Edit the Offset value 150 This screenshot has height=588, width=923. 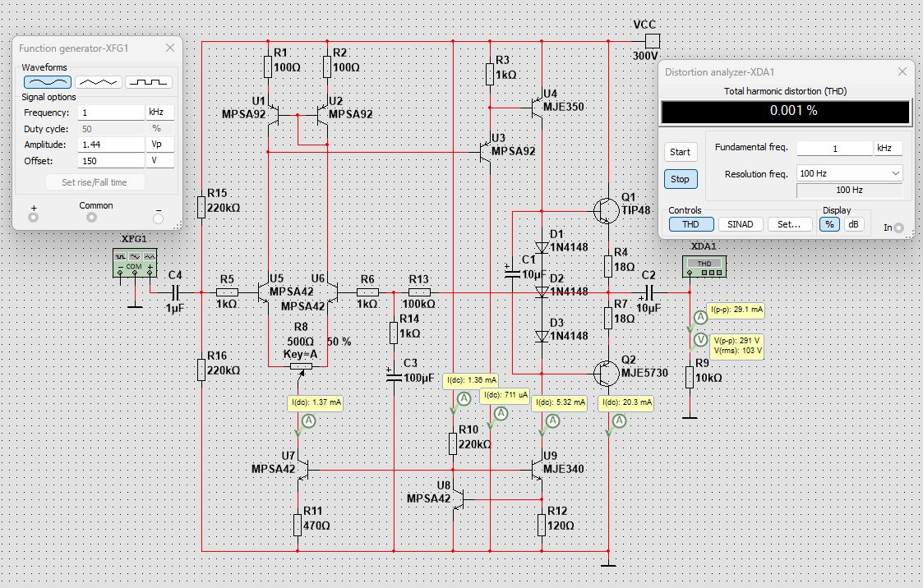click(111, 161)
